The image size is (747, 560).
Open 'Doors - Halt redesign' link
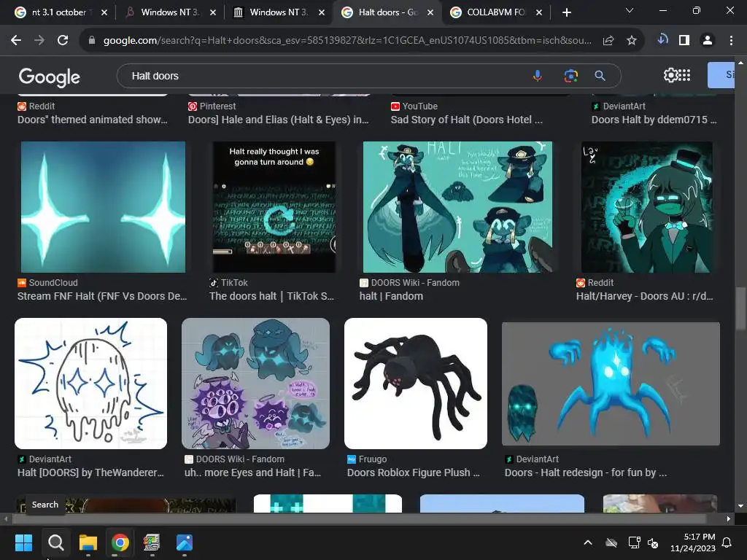pyautogui.click(x=586, y=472)
